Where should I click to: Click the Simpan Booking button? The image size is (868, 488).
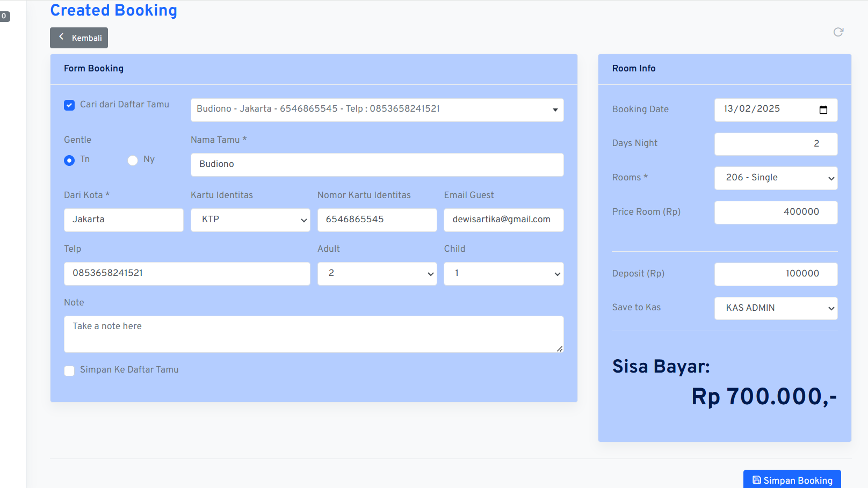[792, 480]
